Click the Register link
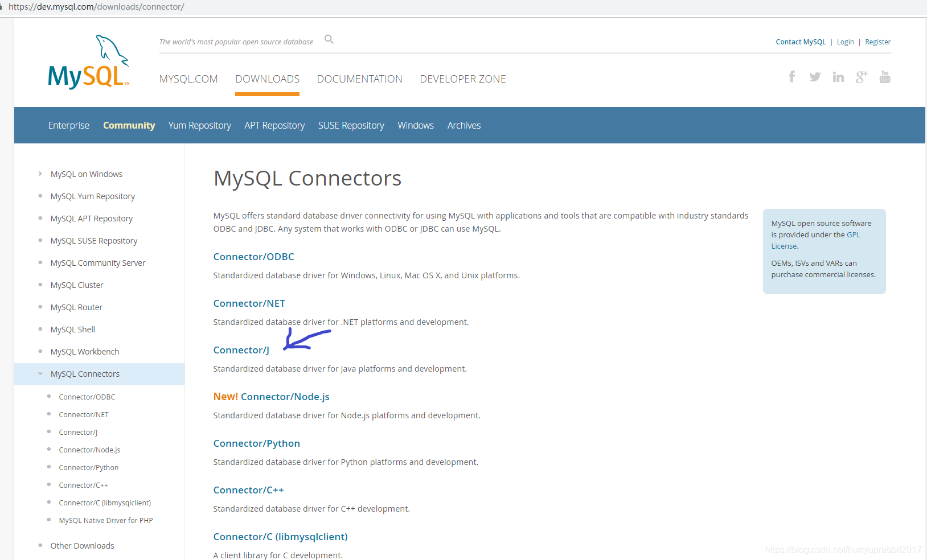927x560 pixels. pos(878,42)
